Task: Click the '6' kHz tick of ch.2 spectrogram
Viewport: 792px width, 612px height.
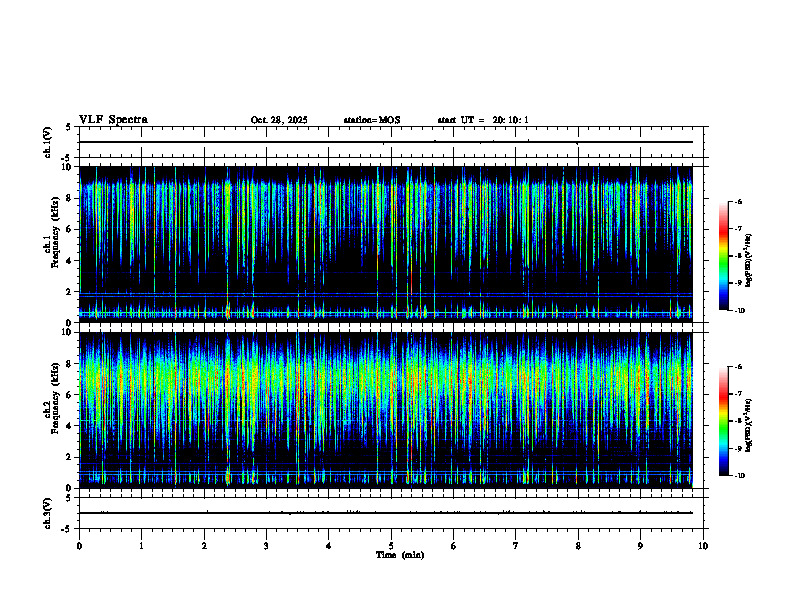Action: pyautogui.click(x=70, y=395)
